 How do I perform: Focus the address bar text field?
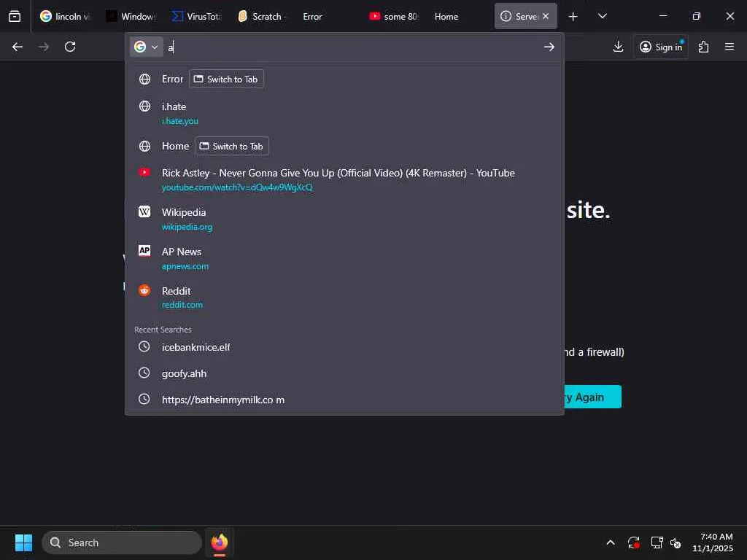point(352,47)
